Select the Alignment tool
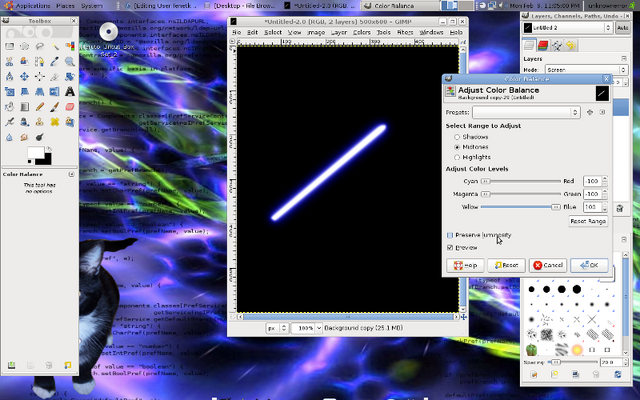The width and height of the screenshot is (640, 400). 40,77
